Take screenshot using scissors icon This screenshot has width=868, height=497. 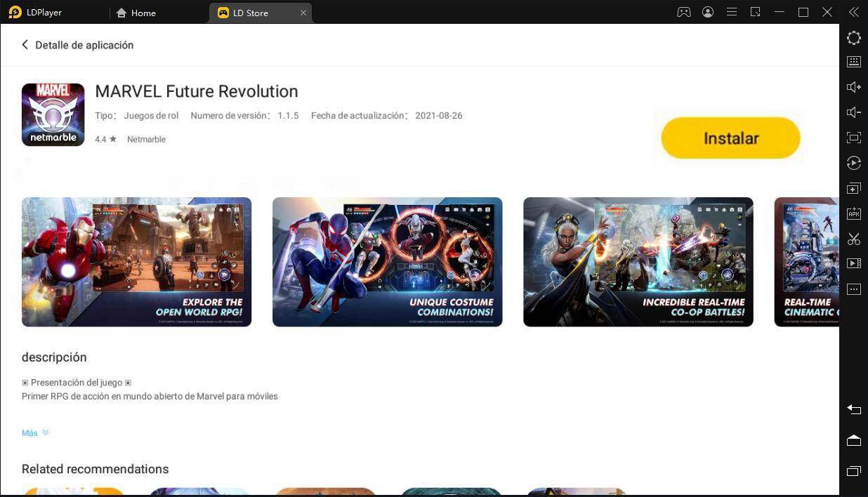click(x=854, y=239)
